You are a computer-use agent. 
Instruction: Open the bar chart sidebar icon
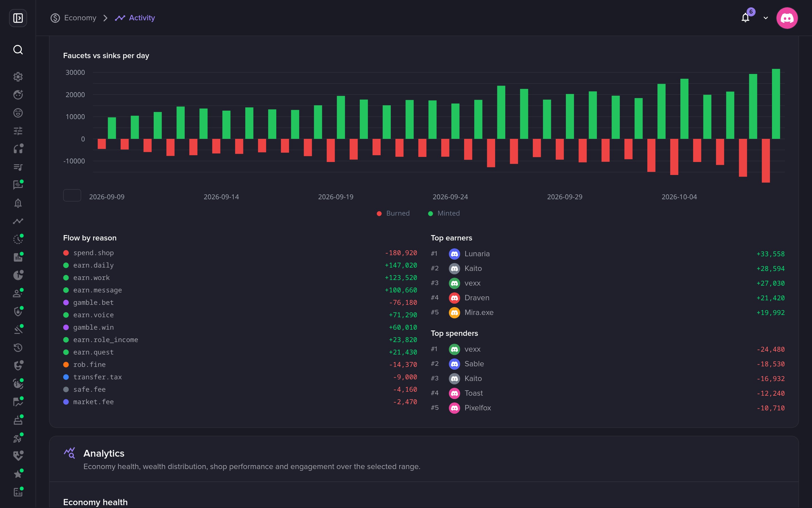click(x=18, y=257)
